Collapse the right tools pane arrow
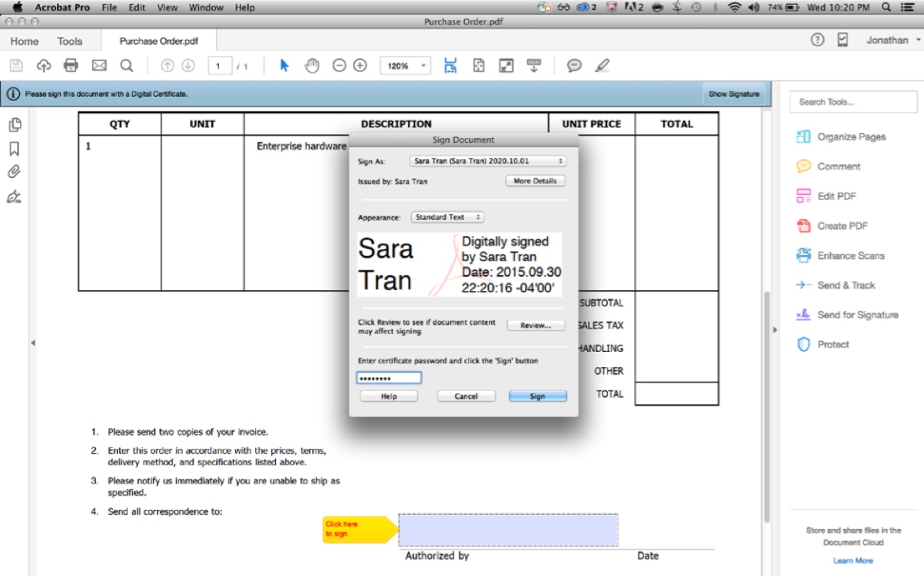The image size is (924, 576). [x=775, y=330]
